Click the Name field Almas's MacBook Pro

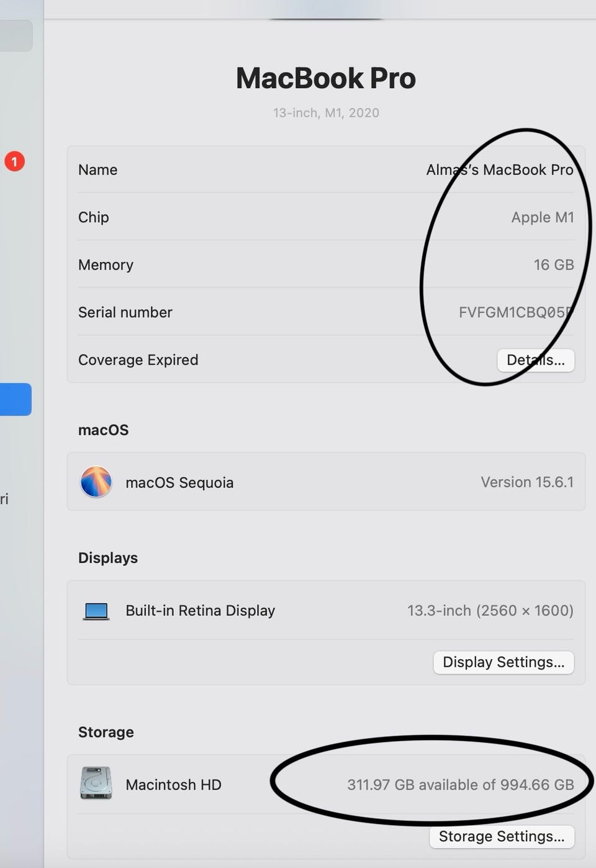(500, 170)
